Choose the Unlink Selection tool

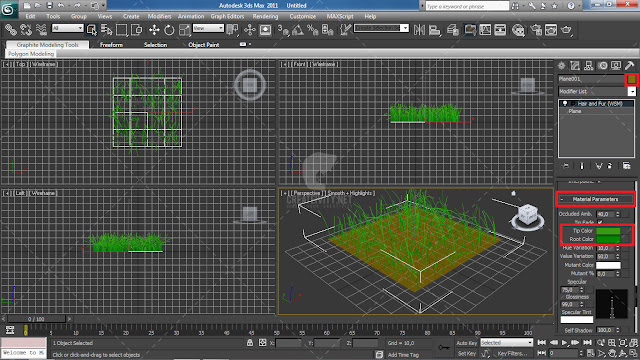click(26, 30)
